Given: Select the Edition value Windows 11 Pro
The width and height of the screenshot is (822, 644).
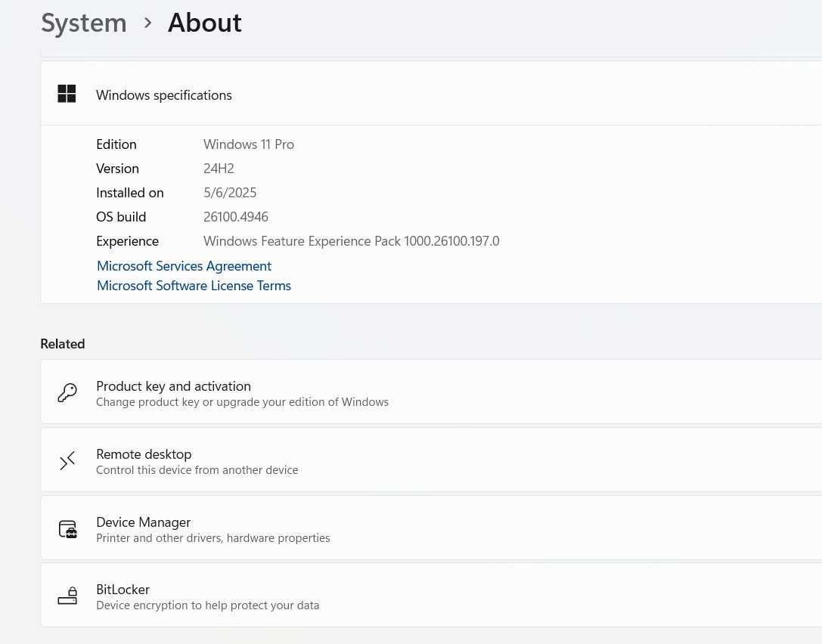Looking at the screenshot, I should (x=249, y=144).
